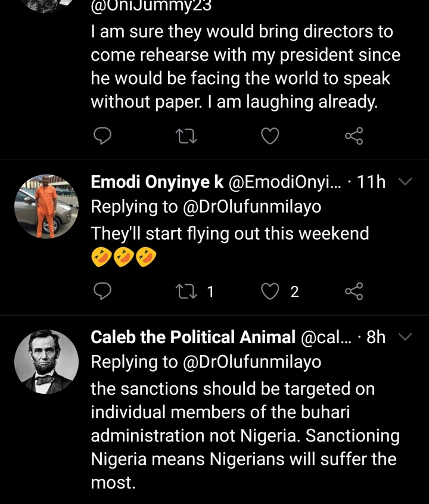Open Emodi Onyinye k's profile picture
The image size is (429, 504).
[x=46, y=207]
